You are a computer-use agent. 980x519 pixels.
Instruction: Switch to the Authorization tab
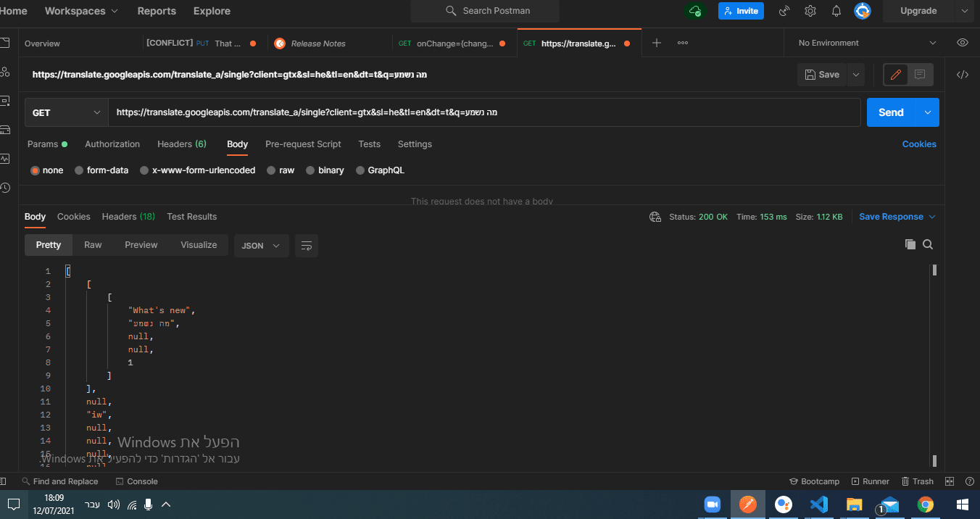[x=112, y=144]
